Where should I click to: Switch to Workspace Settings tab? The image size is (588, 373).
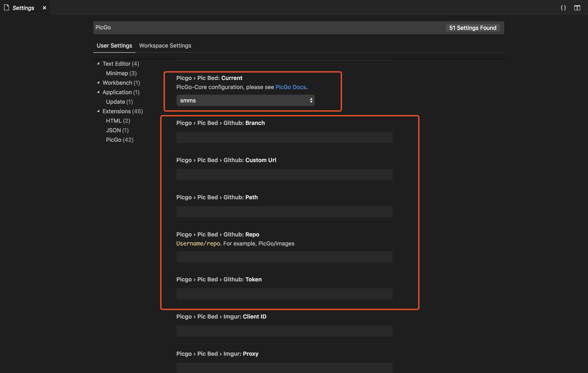point(165,46)
